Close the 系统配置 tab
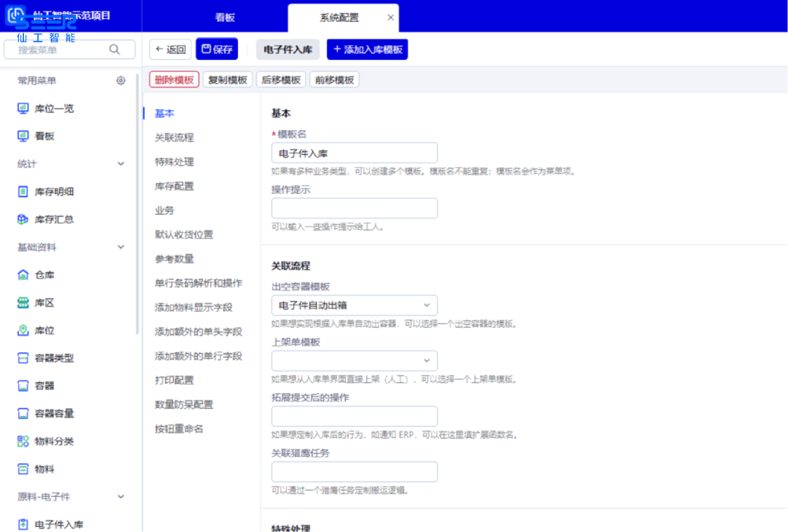 click(390, 18)
